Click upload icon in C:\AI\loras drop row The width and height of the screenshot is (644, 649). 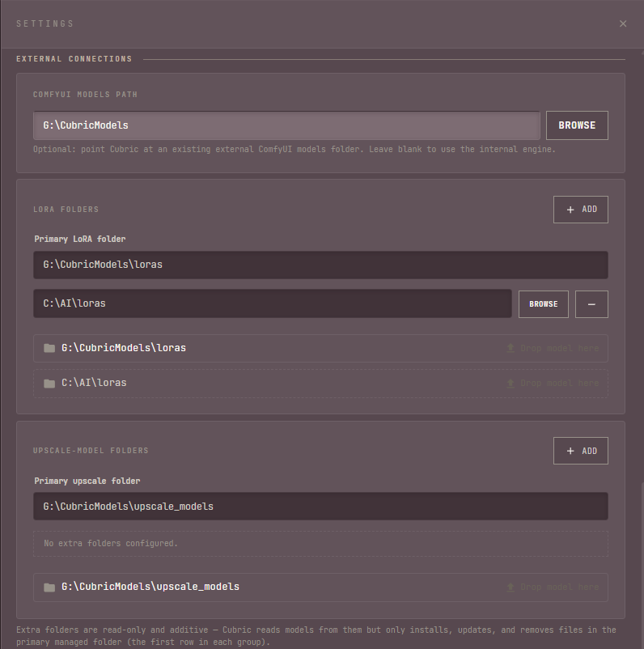point(511,384)
